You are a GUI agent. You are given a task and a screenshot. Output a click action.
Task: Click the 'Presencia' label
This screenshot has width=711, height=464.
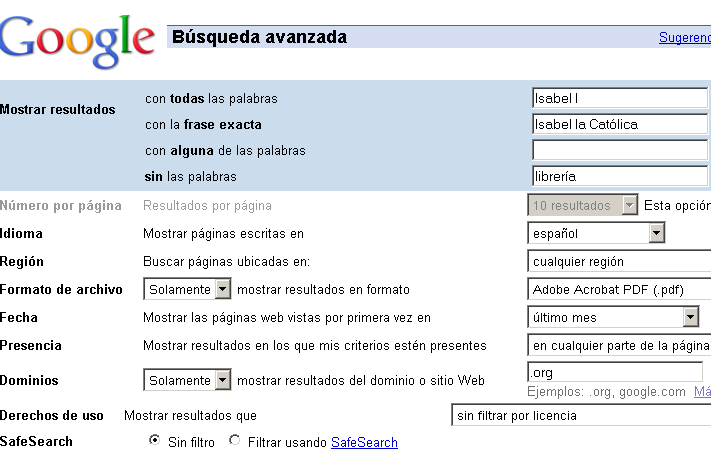point(31,346)
